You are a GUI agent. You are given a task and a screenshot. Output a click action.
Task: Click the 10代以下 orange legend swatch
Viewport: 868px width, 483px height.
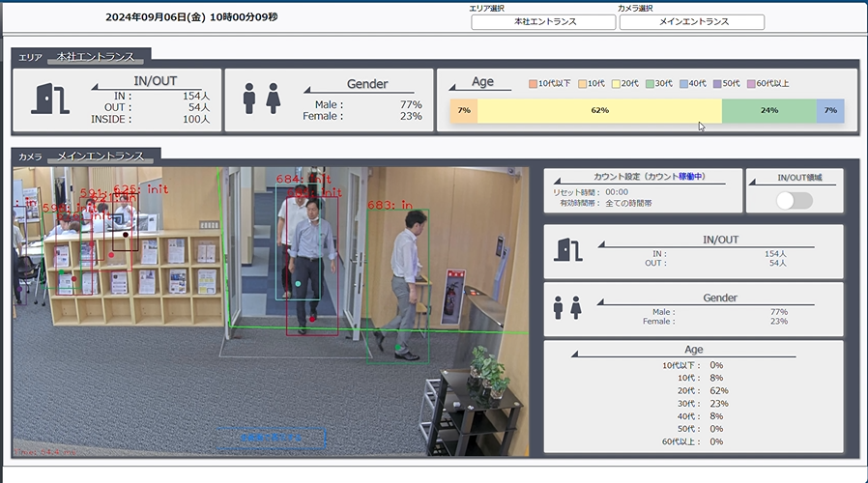click(533, 84)
